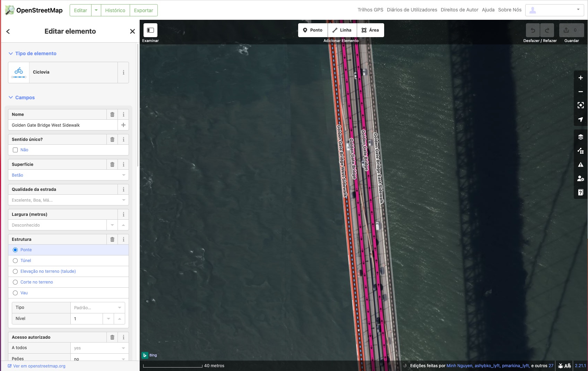This screenshot has width=588, height=371.
Task: Open the Estrutura Tipo Padrão dropdown
Action: [x=98, y=307]
